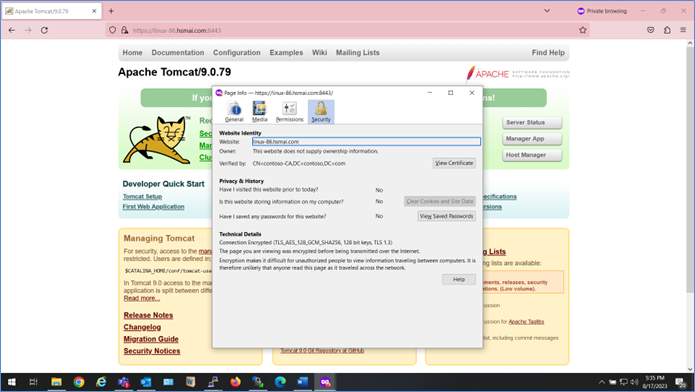Click the Website field showing linux-86.hsmai.com
Viewport: 695px width, 392px height.
coord(366,141)
